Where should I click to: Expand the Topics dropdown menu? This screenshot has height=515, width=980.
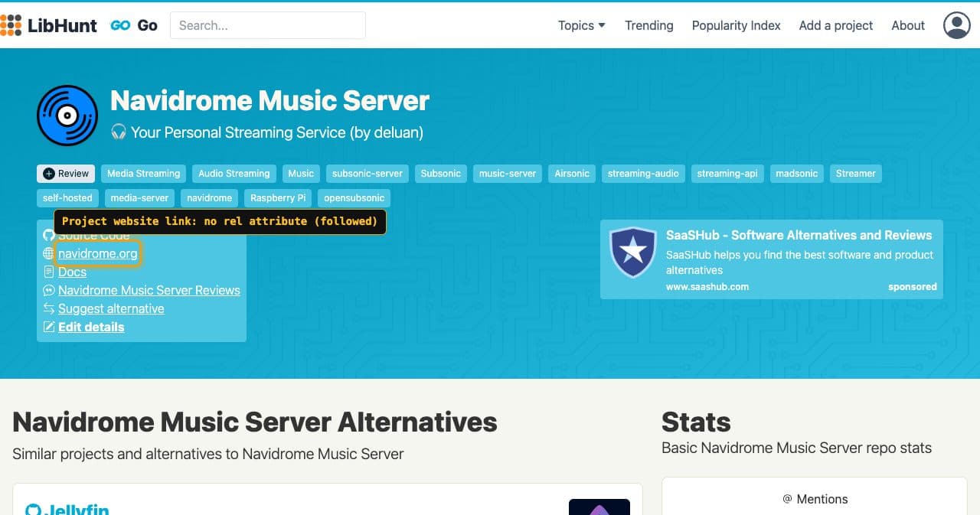click(x=581, y=25)
